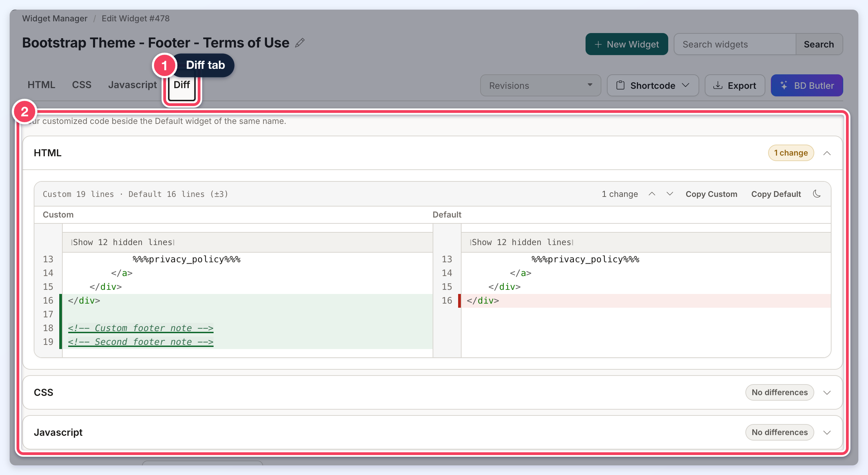Toggle dark mode moon icon in diff

(x=817, y=194)
